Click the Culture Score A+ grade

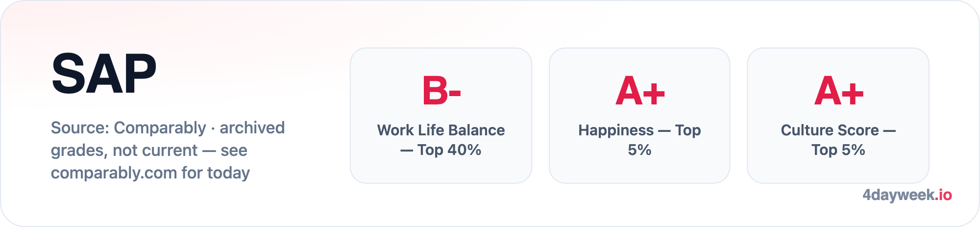click(838, 91)
